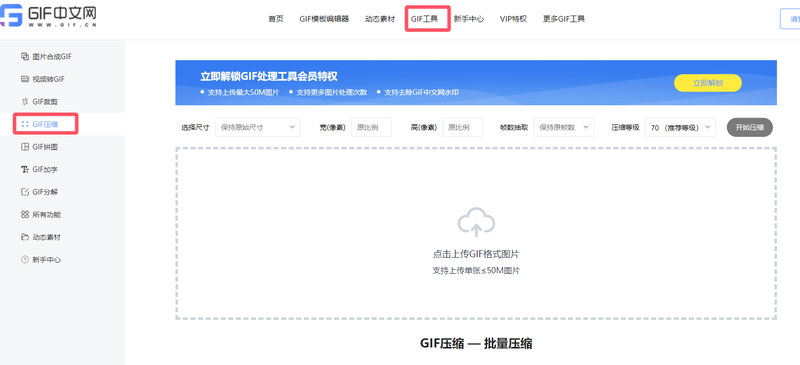Select 新手中心 label in the sidebar
Image resolution: width=800 pixels, height=365 pixels.
click(x=46, y=259)
